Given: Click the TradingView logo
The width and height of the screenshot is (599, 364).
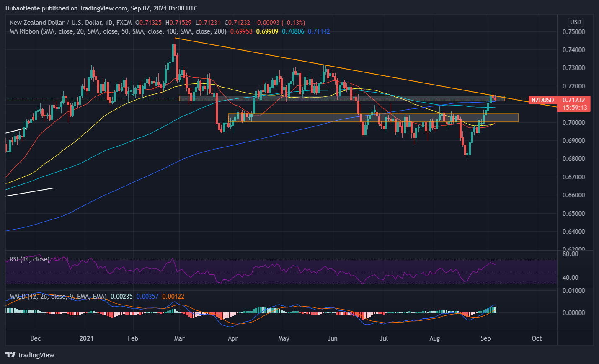Looking at the screenshot, I should (30, 355).
